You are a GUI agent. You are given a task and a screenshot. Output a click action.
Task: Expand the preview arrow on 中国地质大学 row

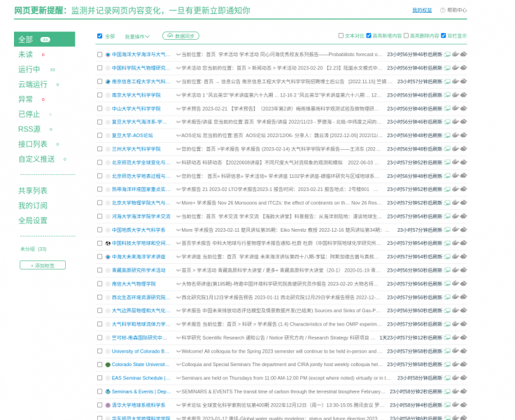coord(178,230)
